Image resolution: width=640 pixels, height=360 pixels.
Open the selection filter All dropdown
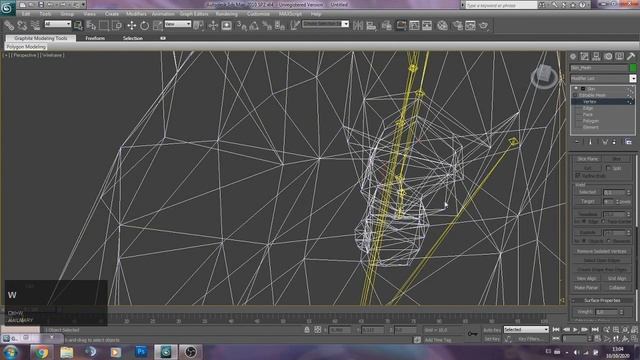(x=58, y=24)
